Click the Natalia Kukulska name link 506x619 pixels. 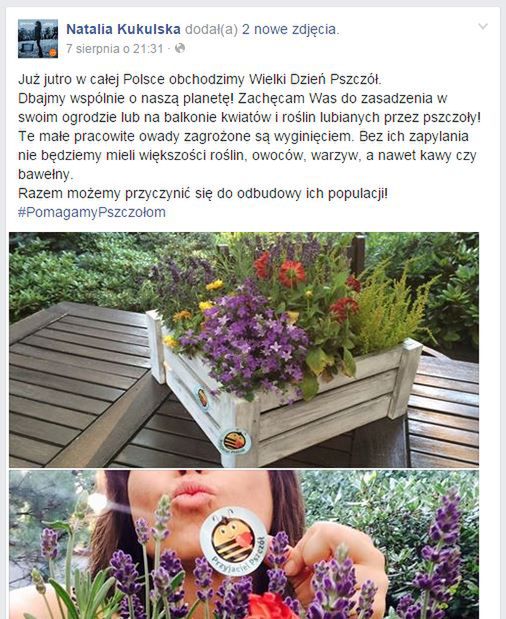123,29
